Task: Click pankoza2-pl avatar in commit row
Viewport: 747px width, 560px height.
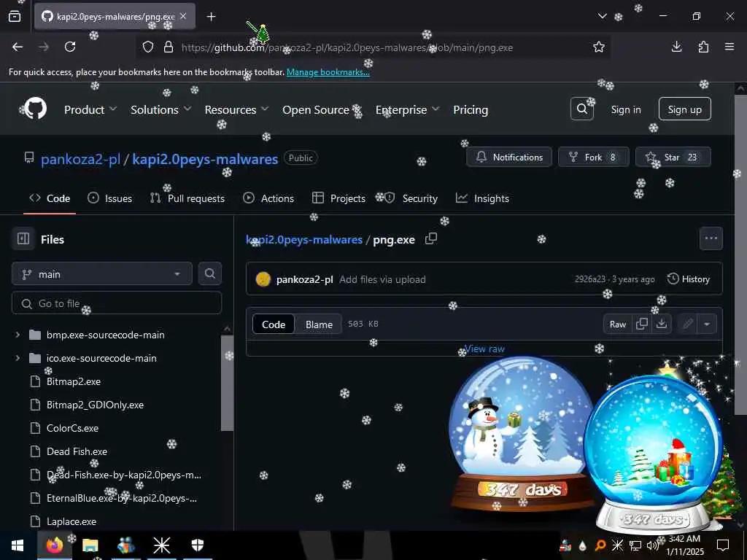Action: tap(263, 279)
